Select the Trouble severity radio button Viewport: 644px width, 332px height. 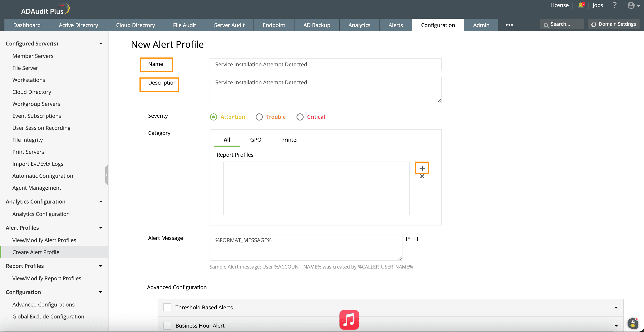tap(259, 117)
